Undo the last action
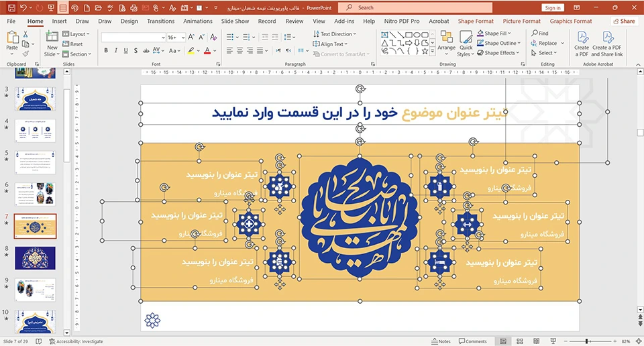Image resolution: width=644 pixels, height=346 pixels. (x=23, y=8)
